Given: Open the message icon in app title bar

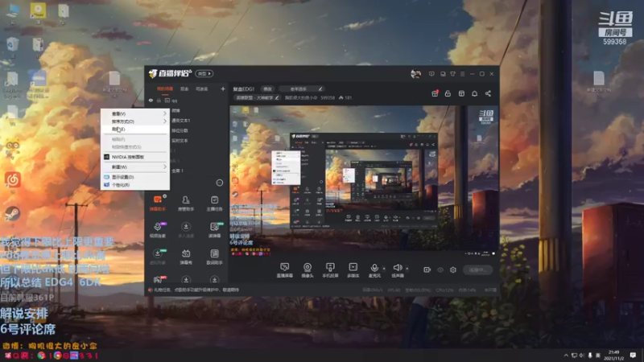Looking at the screenshot, I should click(x=431, y=74).
